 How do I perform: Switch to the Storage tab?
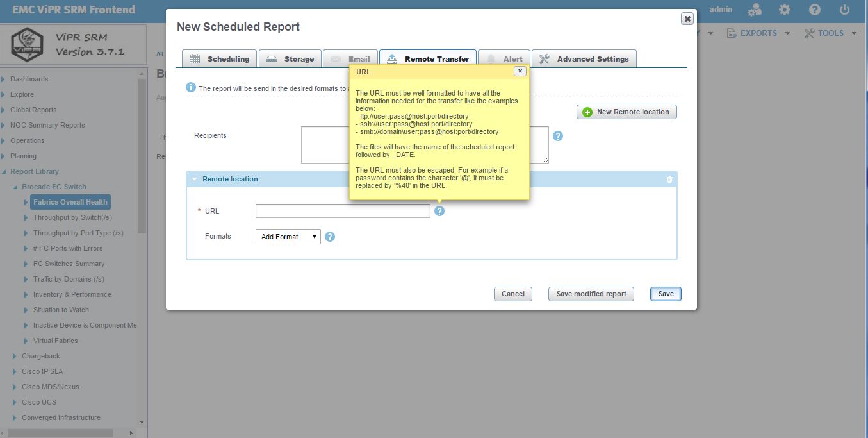coord(290,59)
